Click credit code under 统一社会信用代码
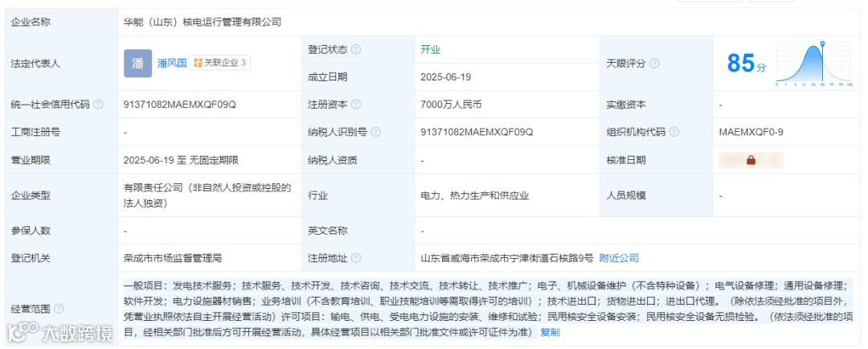868x349 pixels. click(181, 105)
